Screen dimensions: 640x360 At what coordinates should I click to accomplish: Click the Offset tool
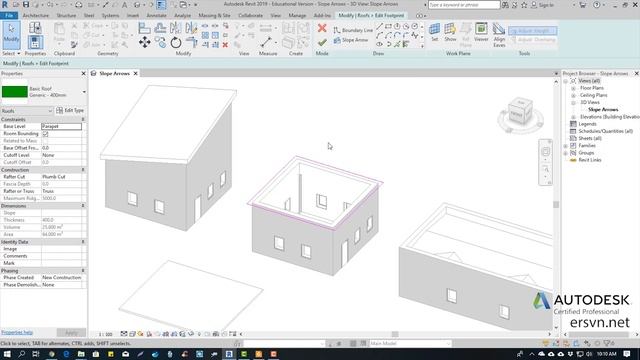pyautogui.click(x=160, y=28)
